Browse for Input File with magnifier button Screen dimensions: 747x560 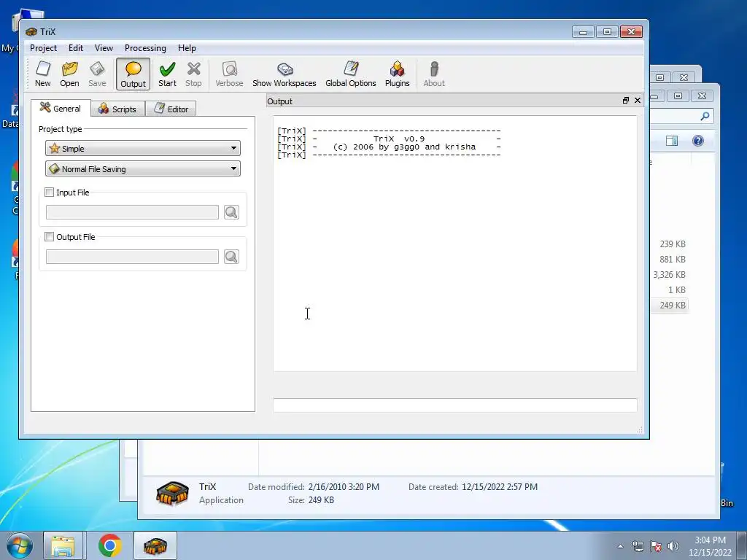point(231,212)
